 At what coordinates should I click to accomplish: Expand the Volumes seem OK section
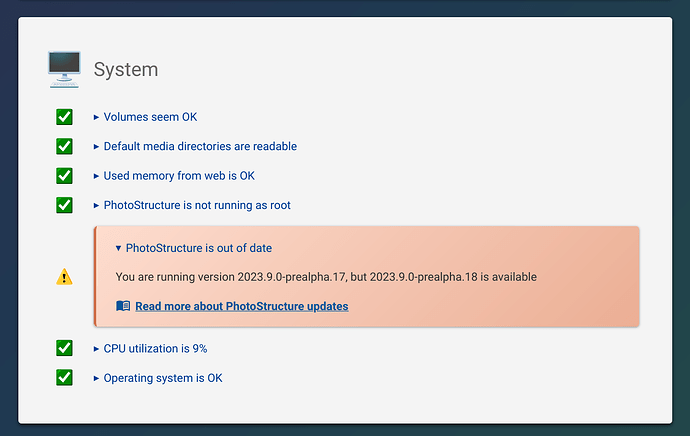click(145, 117)
